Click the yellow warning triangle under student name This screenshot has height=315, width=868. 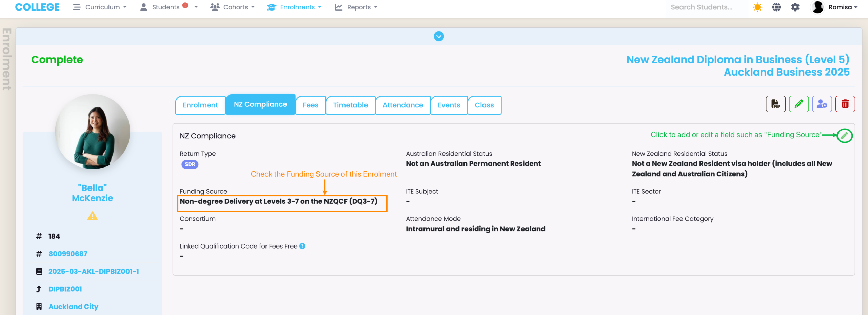tap(92, 216)
